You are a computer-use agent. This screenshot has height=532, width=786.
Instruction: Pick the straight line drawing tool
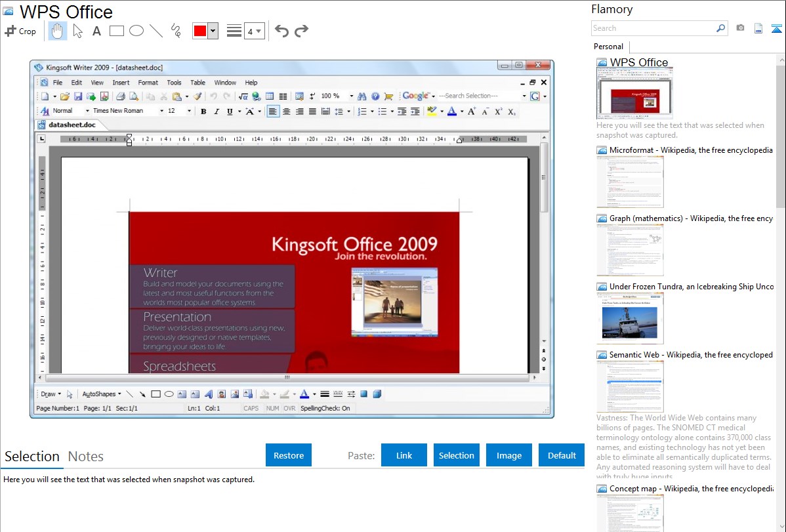(156, 31)
